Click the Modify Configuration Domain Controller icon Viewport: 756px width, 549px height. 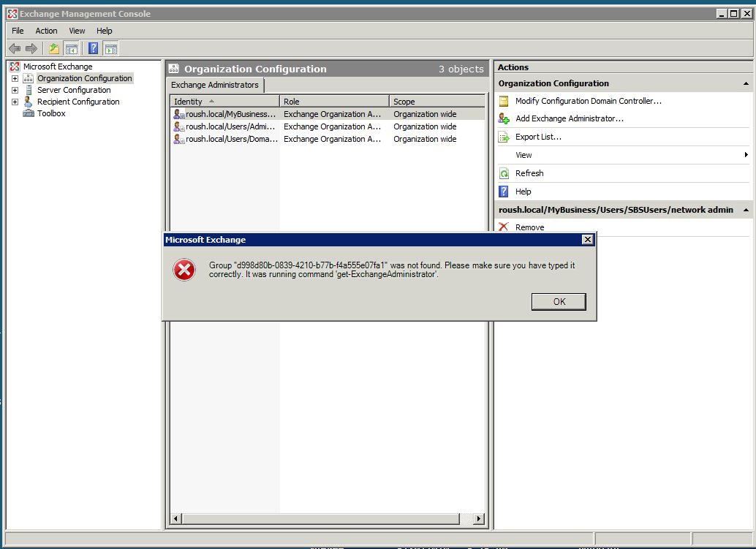tap(504, 101)
